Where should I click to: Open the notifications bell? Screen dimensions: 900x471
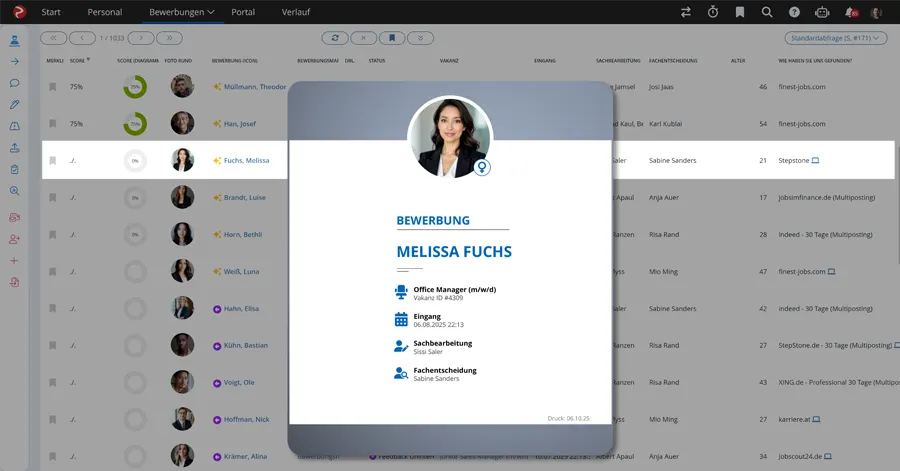(x=850, y=12)
